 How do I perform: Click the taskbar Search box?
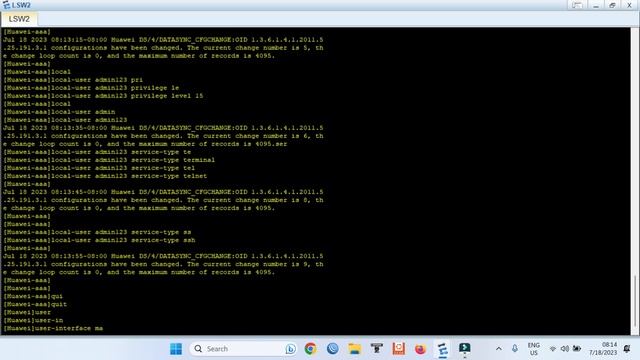point(243,349)
